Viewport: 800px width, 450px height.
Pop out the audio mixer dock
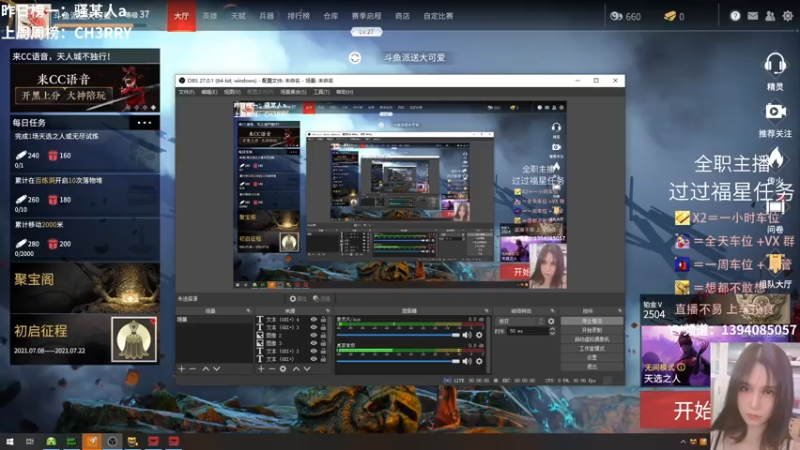click(486, 311)
